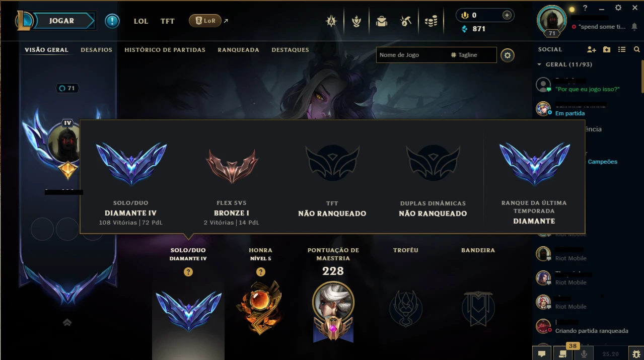The image size is (644, 360).
Task: Click the Honra question mark icon
Action: click(x=260, y=272)
